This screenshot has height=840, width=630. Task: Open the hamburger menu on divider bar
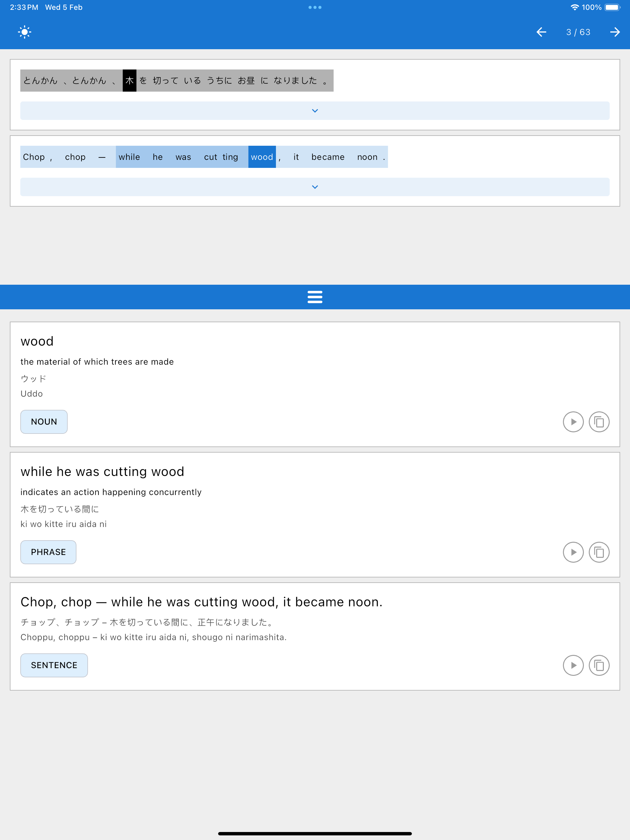pyautogui.click(x=315, y=297)
